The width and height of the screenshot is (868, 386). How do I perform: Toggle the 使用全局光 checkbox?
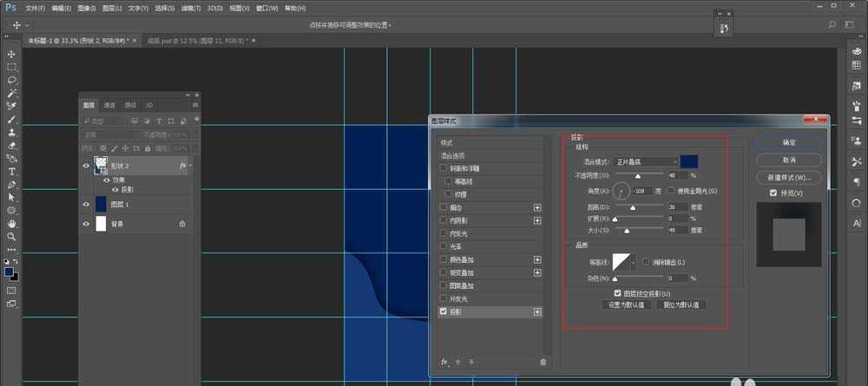(672, 190)
